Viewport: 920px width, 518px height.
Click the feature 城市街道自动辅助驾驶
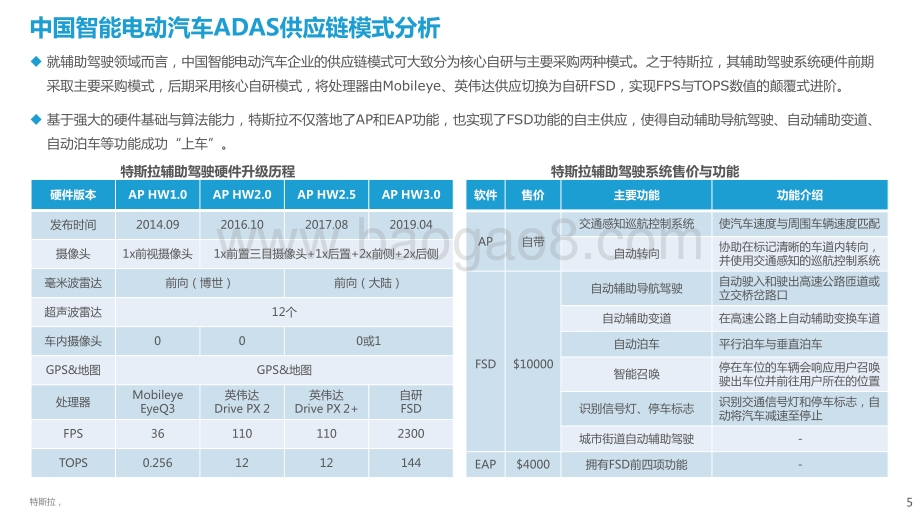(x=637, y=439)
